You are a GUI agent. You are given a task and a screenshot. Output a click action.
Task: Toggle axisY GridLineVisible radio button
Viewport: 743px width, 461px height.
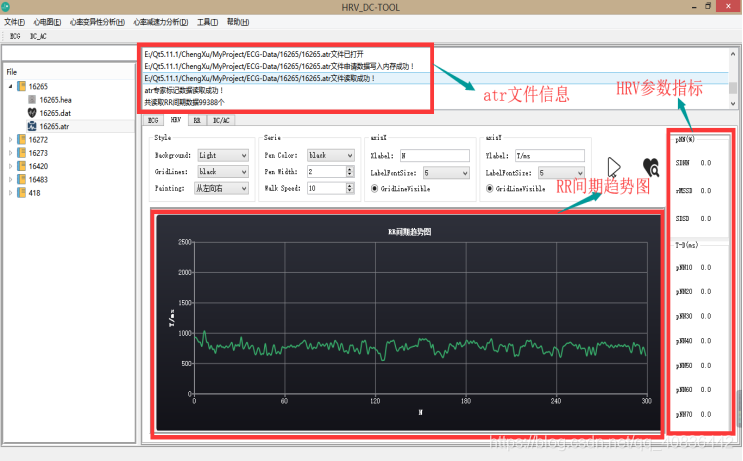pos(489,189)
